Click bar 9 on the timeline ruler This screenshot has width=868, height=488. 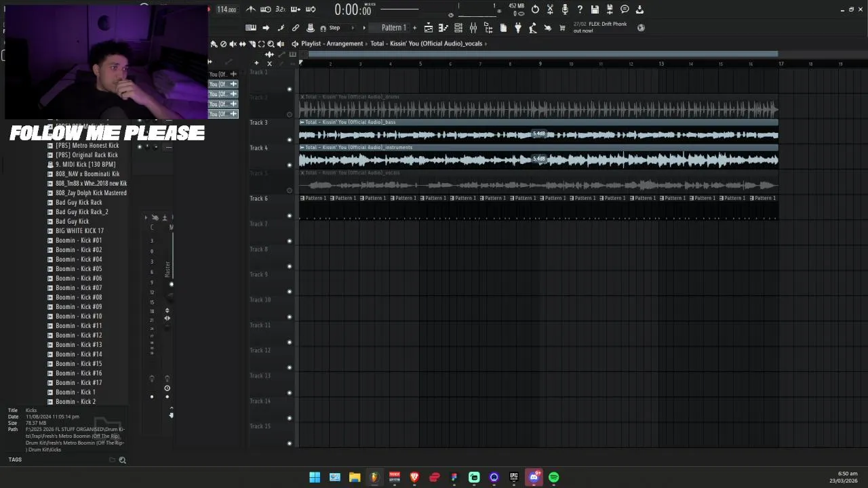pos(540,64)
